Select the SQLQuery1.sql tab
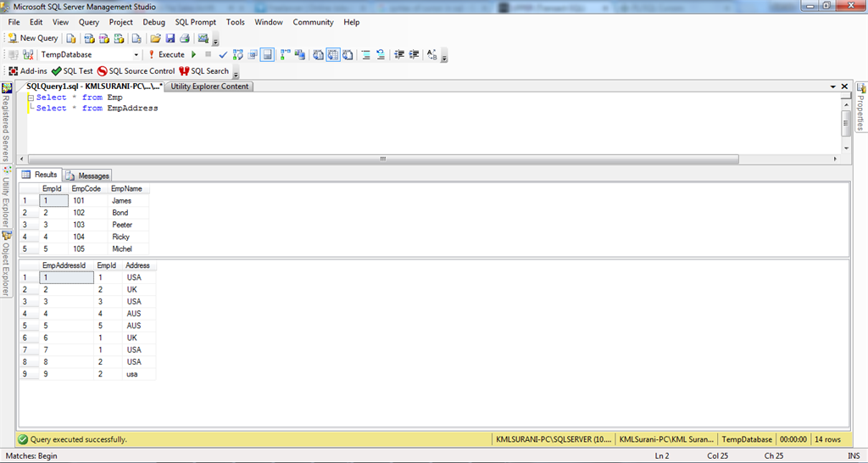This screenshot has width=868, height=463. (94, 86)
